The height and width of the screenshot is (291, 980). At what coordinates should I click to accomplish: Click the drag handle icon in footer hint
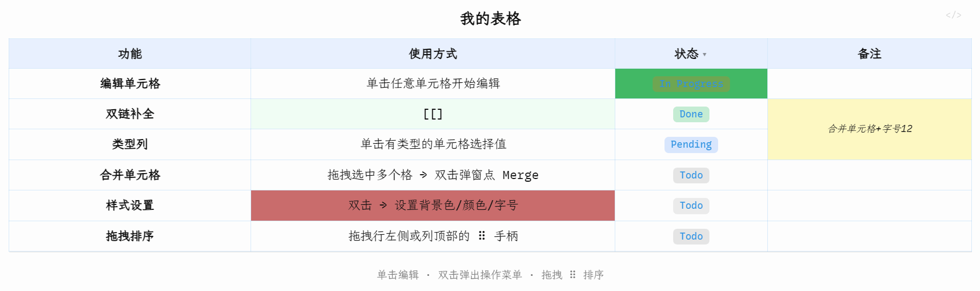point(573,275)
